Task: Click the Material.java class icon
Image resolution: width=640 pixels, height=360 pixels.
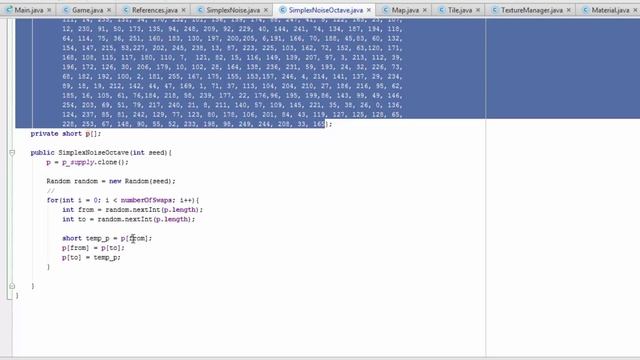Action: [x=586, y=10]
